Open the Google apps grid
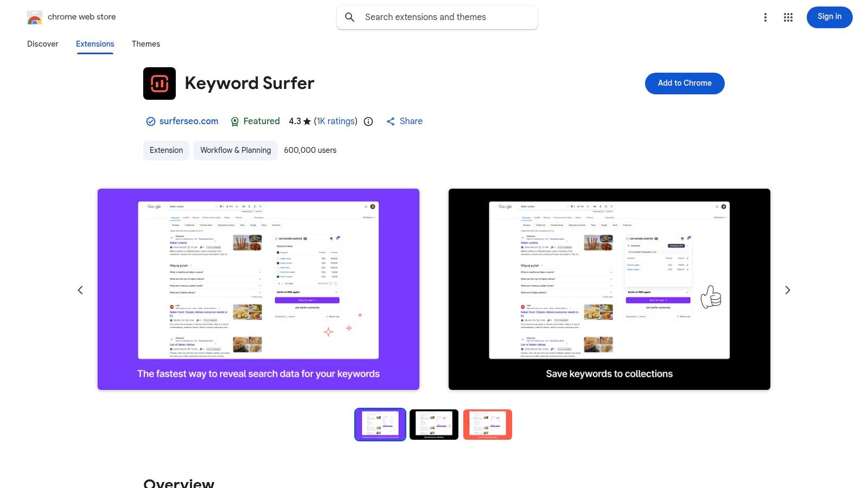Image resolution: width=868 pixels, height=488 pixels. coord(788,17)
